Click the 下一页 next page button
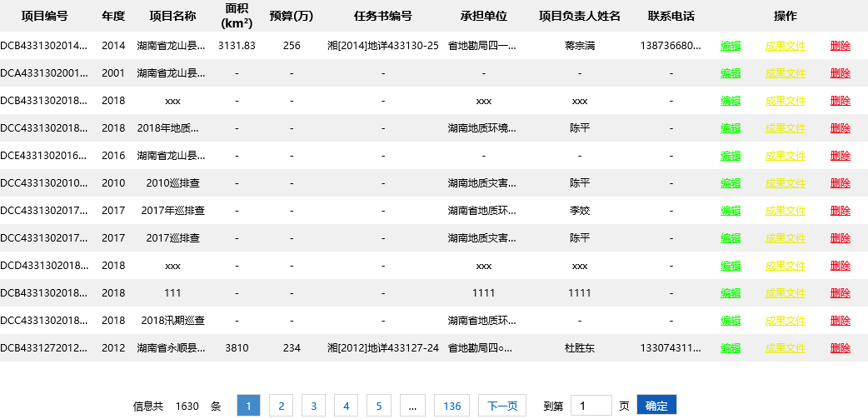Viewport: 868px width, 419px height. click(502, 406)
